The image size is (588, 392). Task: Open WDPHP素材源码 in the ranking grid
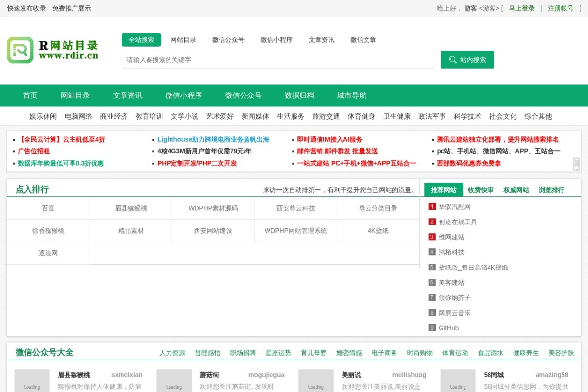pyautogui.click(x=213, y=208)
